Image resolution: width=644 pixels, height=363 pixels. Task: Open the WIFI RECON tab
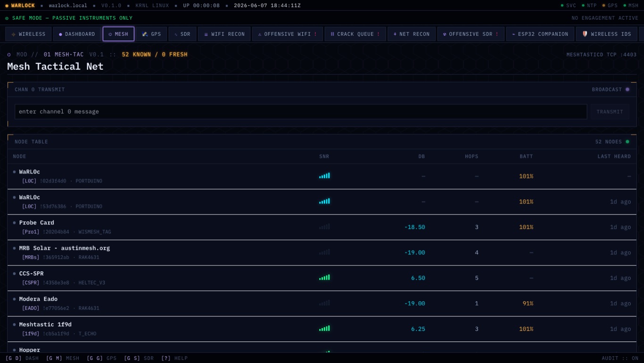point(224,34)
